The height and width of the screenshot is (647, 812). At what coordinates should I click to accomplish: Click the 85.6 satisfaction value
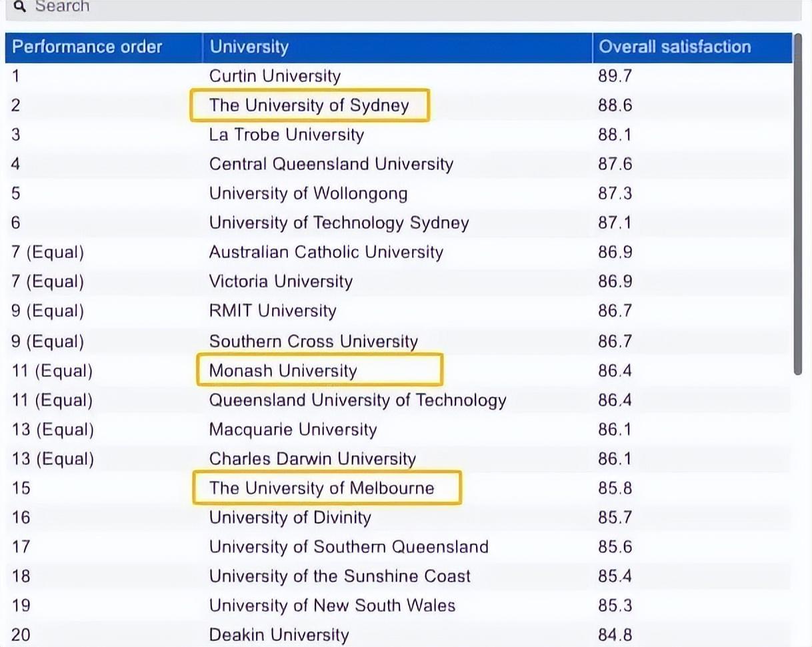(615, 547)
